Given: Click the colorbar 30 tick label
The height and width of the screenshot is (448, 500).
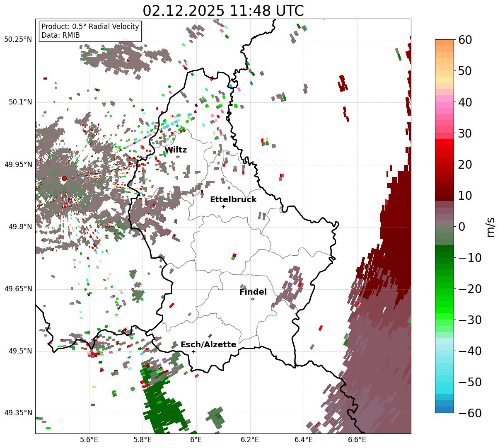Looking at the screenshot, I should [x=464, y=133].
